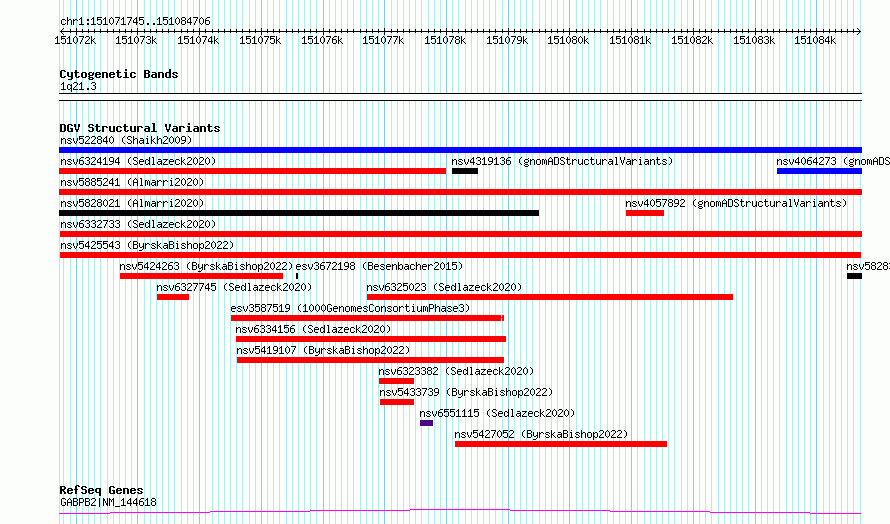Image resolution: width=890 pixels, height=524 pixels.
Task: Select the chr1:151071745..151084706 region label
Action: (135, 22)
